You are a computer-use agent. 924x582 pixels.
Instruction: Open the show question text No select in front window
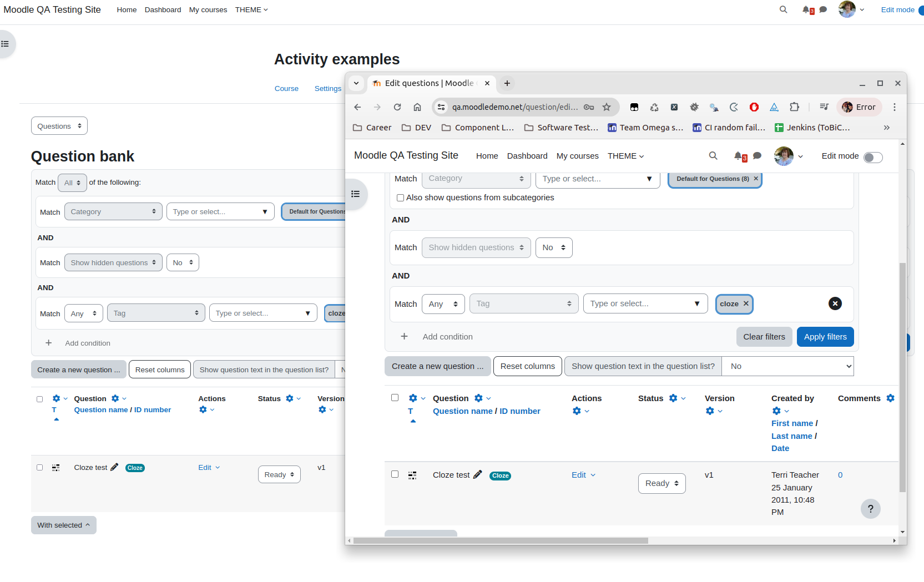click(787, 366)
